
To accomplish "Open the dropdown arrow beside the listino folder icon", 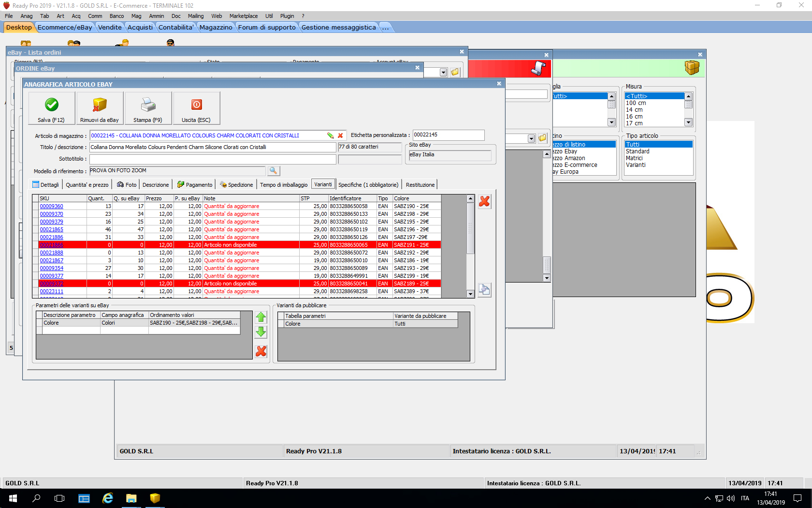I will [531, 139].
